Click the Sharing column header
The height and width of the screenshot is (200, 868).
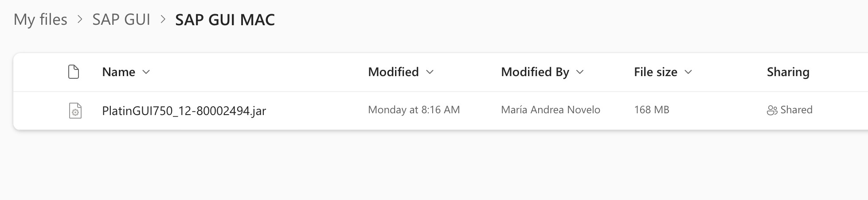(x=788, y=72)
